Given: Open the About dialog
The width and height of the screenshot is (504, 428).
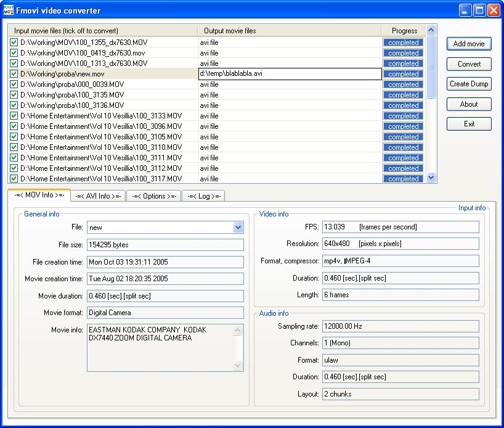Looking at the screenshot, I should click(469, 104).
